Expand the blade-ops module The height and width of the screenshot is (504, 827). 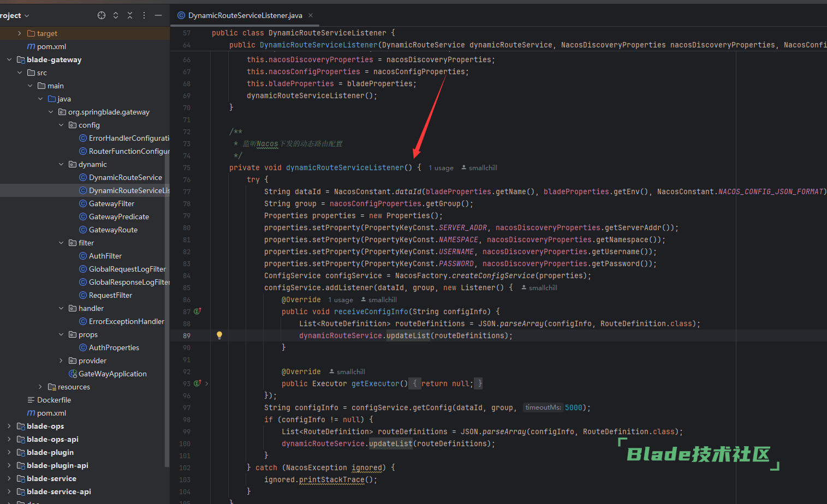pyautogui.click(x=9, y=426)
